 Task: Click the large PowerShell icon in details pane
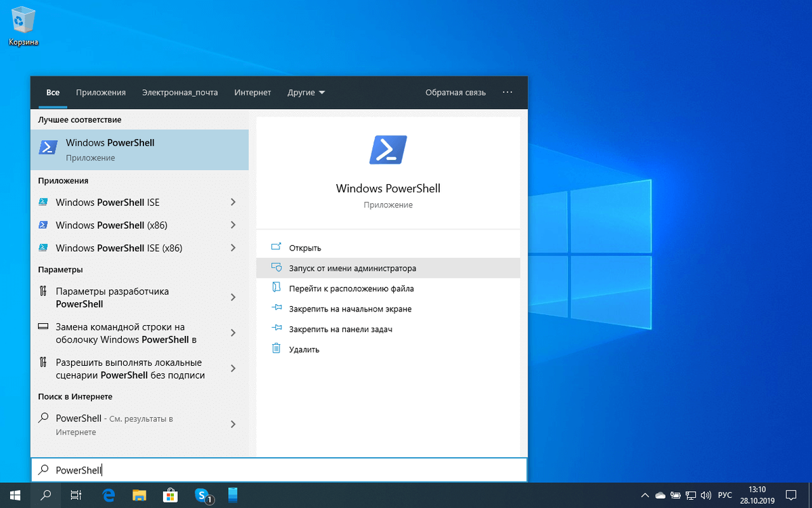[x=388, y=150]
